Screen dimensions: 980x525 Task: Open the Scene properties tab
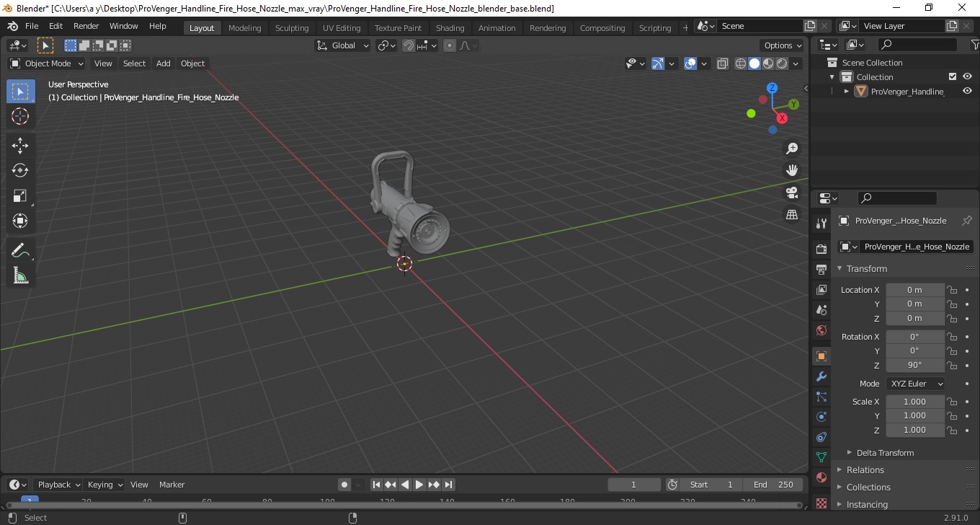click(x=821, y=310)
